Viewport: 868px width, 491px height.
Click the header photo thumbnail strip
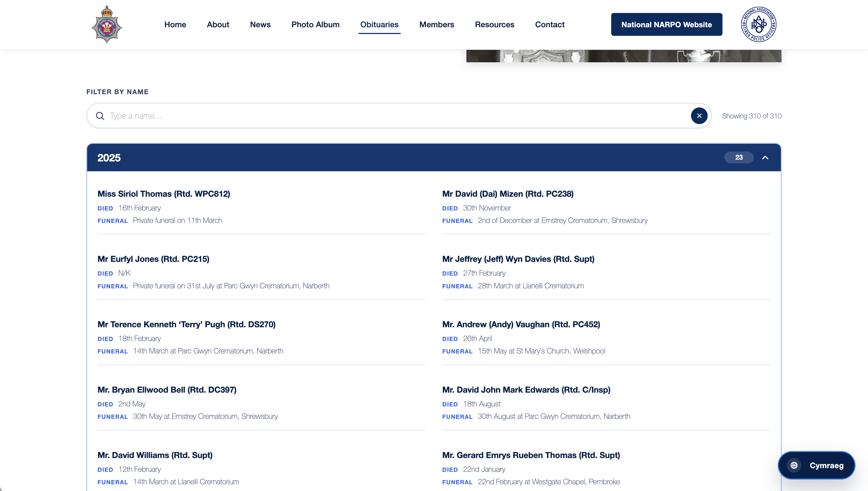pyautogui.click(x=624, y=56)
